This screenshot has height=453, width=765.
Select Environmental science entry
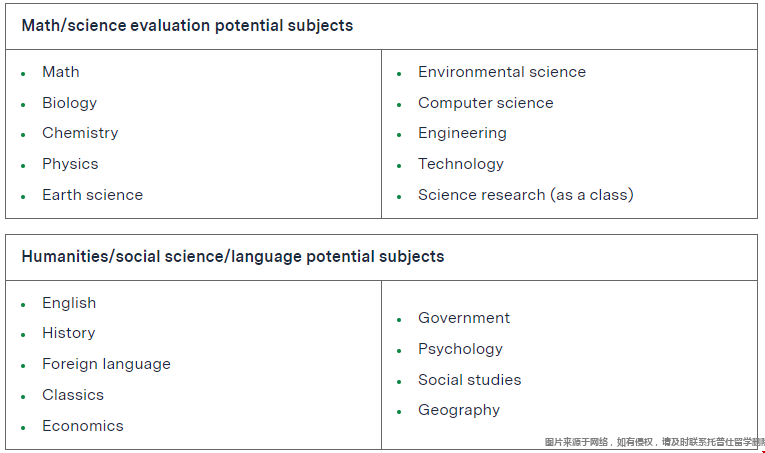click(501, 72)
